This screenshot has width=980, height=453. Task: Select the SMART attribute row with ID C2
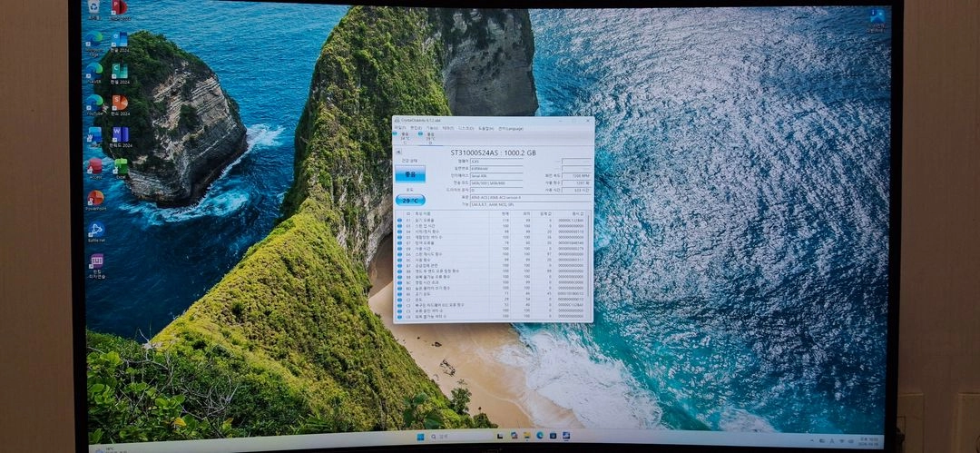pyautogui.click(x=491, y=300)
